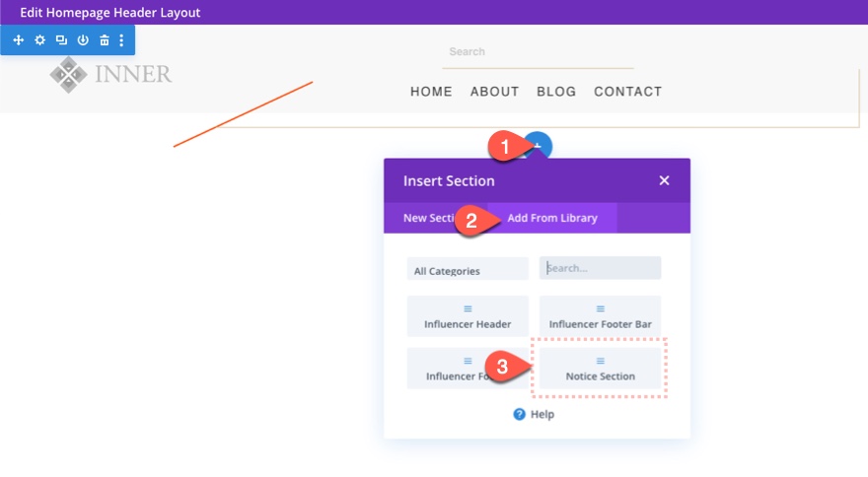Go to BLOG menu item
The height and width of the screenshot is (477, 868).
pos(556,92)
